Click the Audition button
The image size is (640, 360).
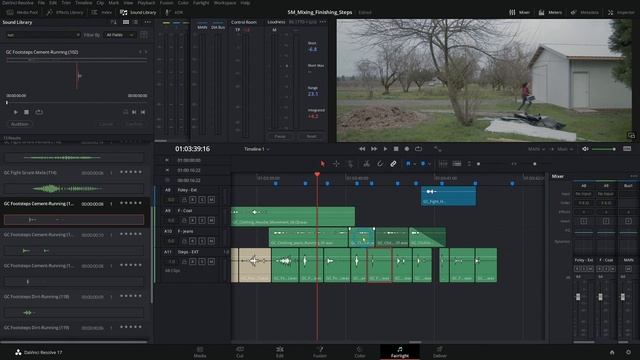(19, 124)
